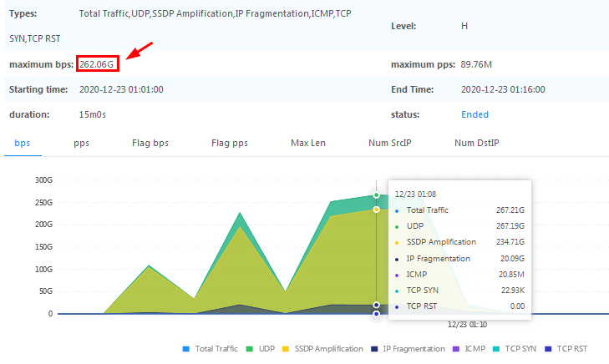Viewport: 609px width, 364px height.
Task: Open the Max Len tab
Action: [307, 143]
